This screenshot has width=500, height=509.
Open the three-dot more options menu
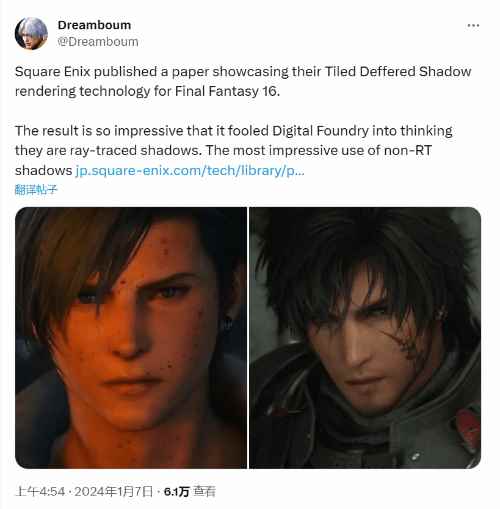(473, 25)
